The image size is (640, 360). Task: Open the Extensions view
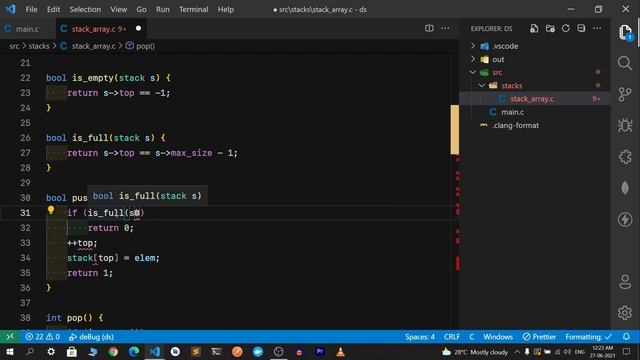click(x=625, y=157)
